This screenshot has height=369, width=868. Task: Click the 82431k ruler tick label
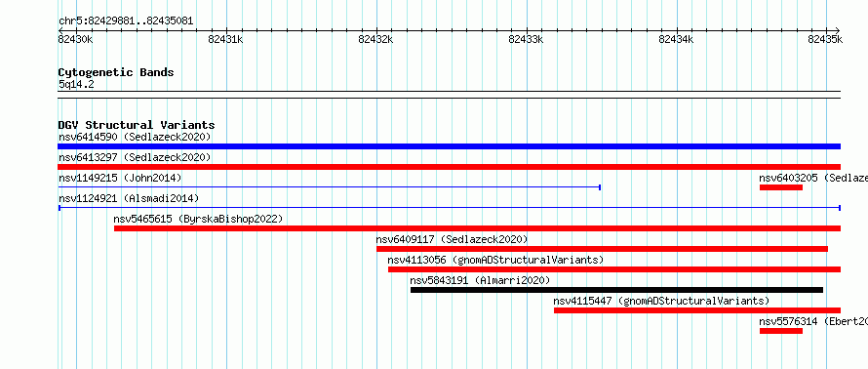click(225, 39)
